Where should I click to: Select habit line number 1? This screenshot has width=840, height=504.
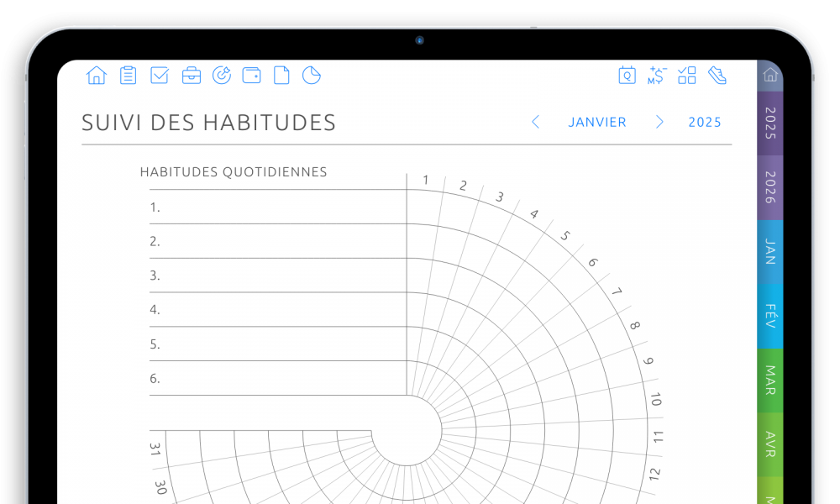coord(278,207)
